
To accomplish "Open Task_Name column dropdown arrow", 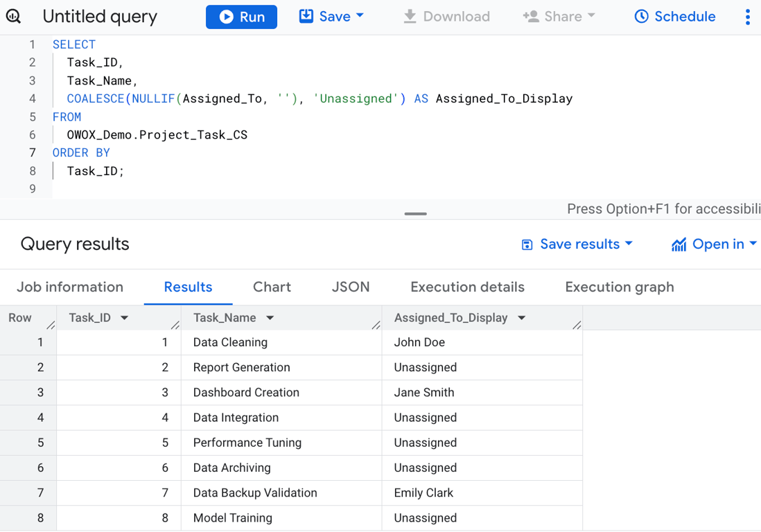I will pyautogui.click(x=270, y=318).
